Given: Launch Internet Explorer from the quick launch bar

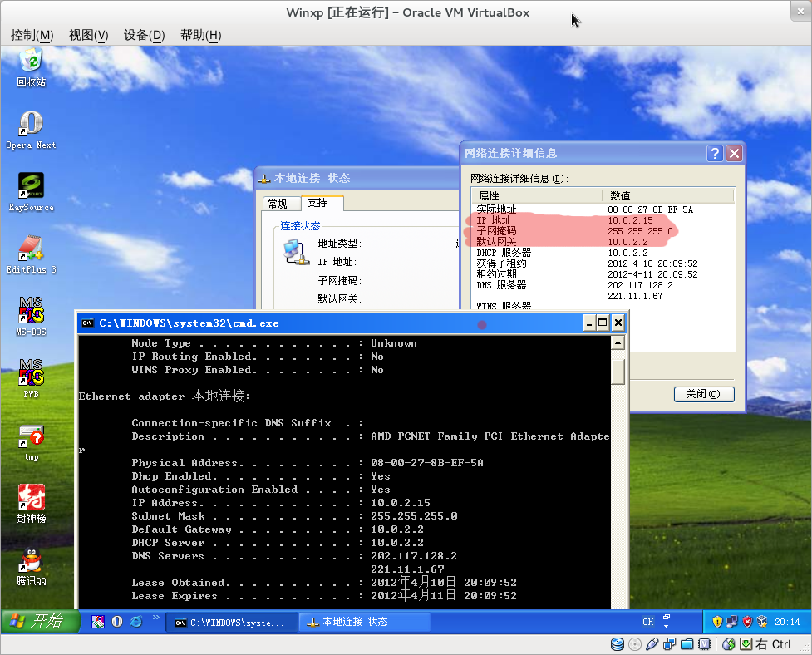Looking at the screenshot, I should click(x=136, y=622).
